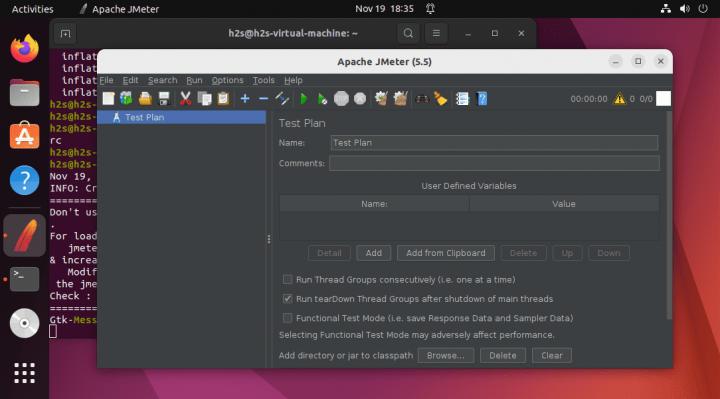Click the Paste clipboard icon

(223, 99)
